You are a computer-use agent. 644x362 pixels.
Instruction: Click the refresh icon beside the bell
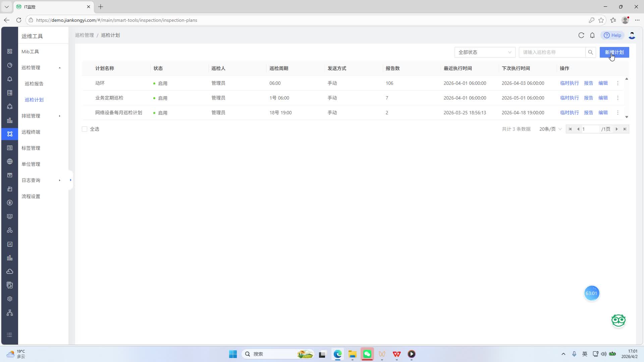(x=581, y=35)
